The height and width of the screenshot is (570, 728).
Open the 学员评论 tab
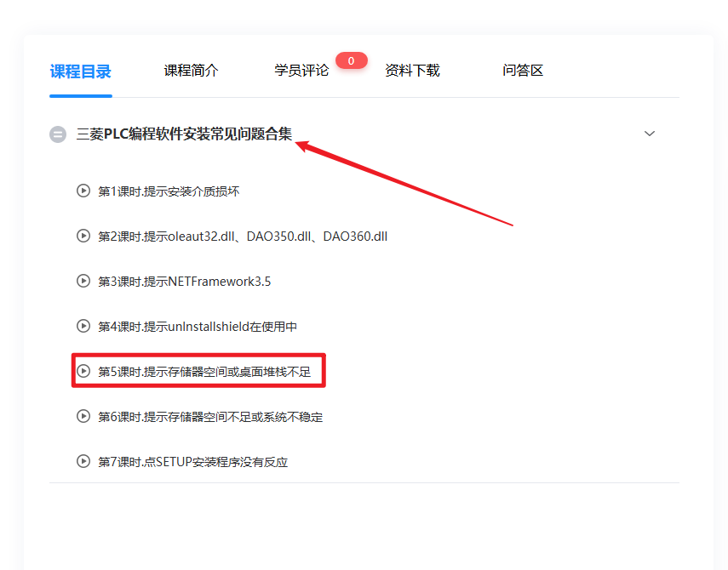click(301, 71)
